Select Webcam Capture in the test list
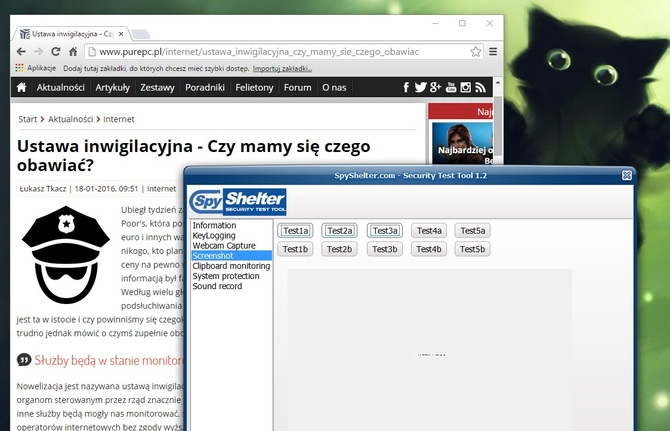670x431 pixels. pos(226,246)
